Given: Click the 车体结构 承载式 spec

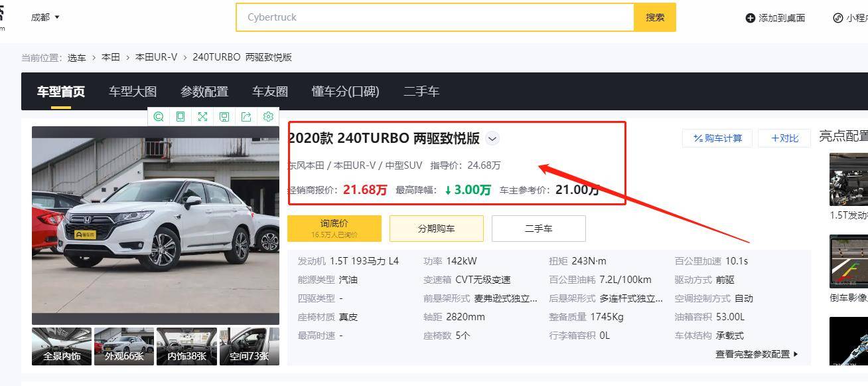Looking at the screenshot, I should pos(709,336).
